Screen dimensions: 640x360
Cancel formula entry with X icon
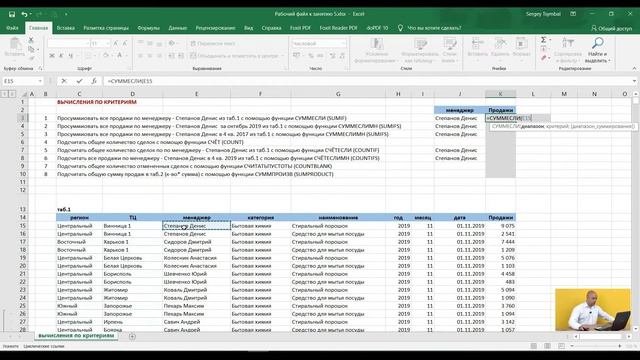coord(64,81)
